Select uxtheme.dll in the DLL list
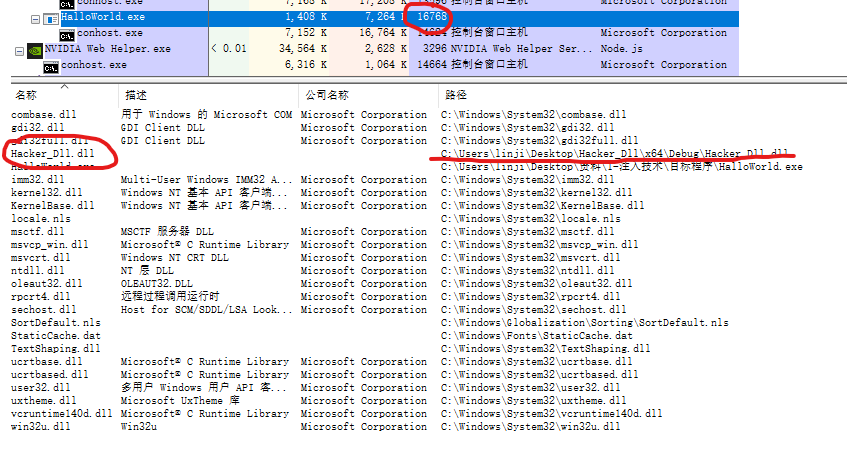 [44, 400]
